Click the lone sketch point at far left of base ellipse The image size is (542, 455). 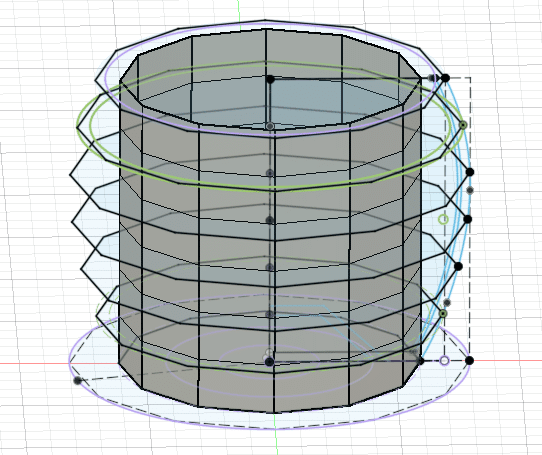click(x=78, y=381)
